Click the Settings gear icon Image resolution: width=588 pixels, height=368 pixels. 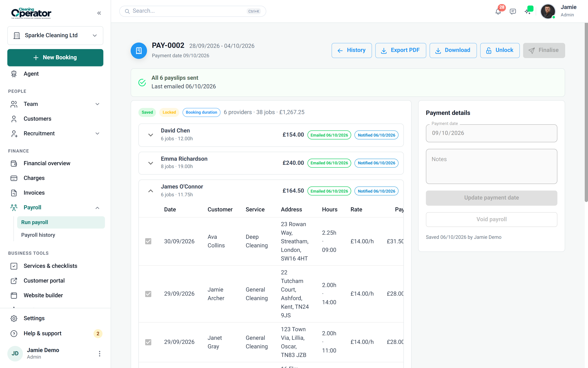14,318
